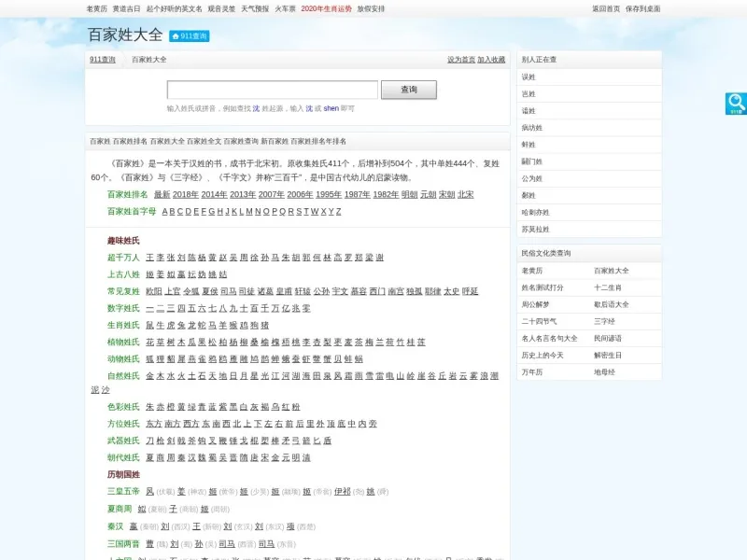This screenshot has width=747, height=560.
Task: Click surname 呼延 in 常见复姓 row
Action: pyautogui.click(x=470, y=291)
